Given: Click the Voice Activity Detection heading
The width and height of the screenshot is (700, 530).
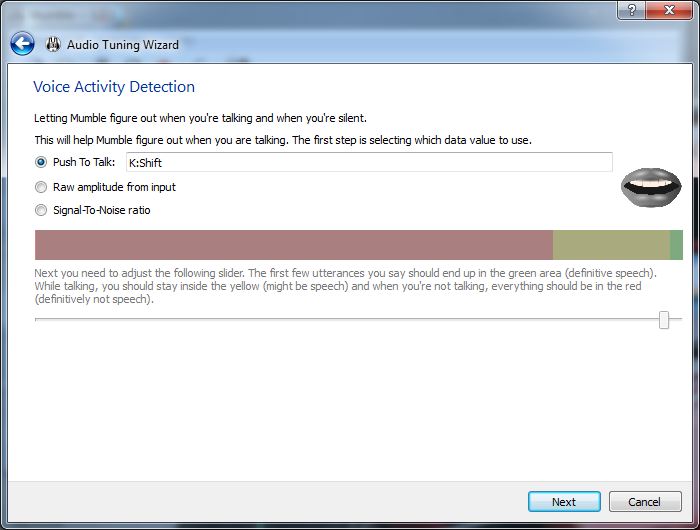Looking at the screenshot, I should [114, 87].
